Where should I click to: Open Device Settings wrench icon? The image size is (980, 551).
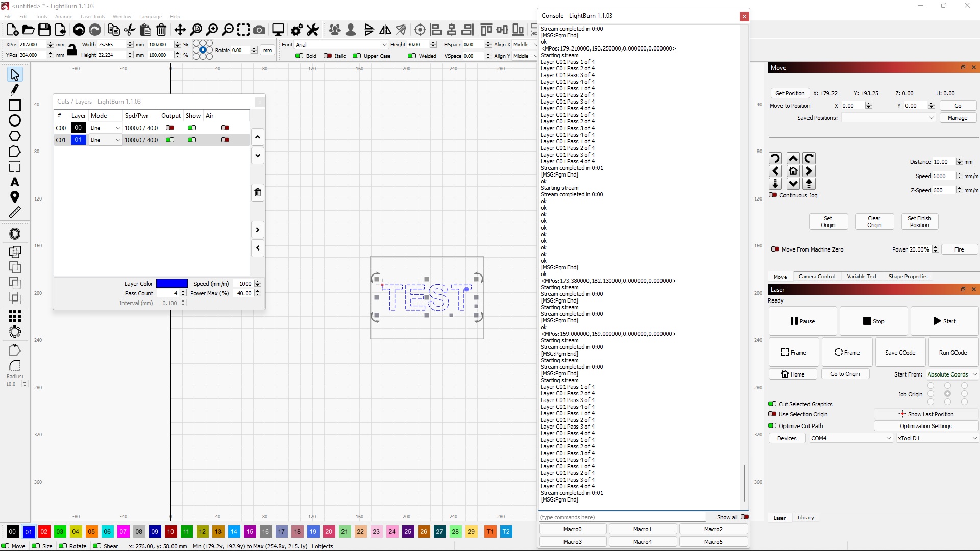312,30
